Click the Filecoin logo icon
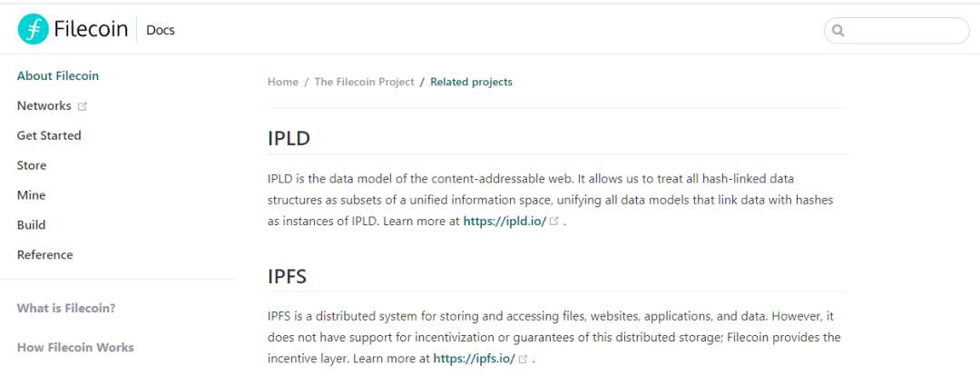Screen dimensions: 980x376 pos(34,29)
